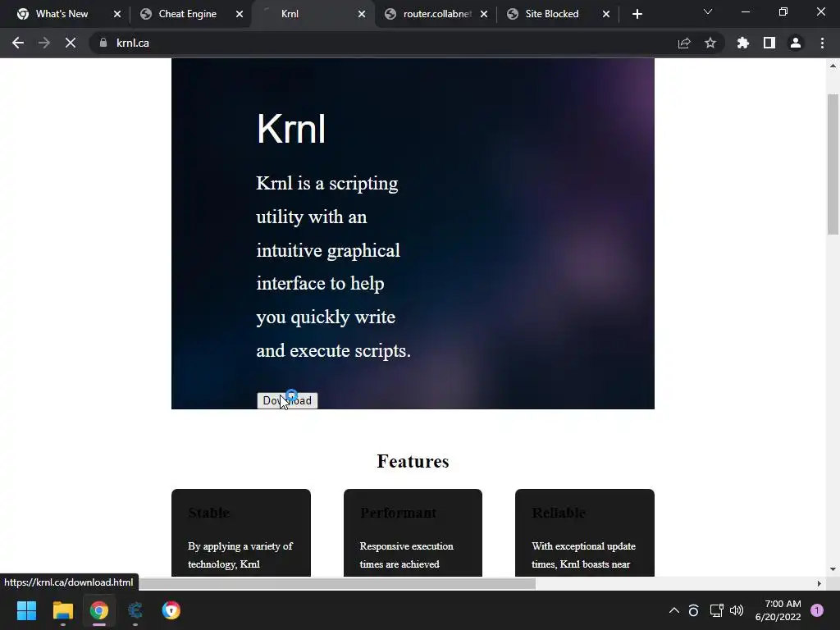Image resolution: width=840 pixels, height=630 pixels.
Task: Open File Explorer from the taskbar
Action: coord(62,610)
